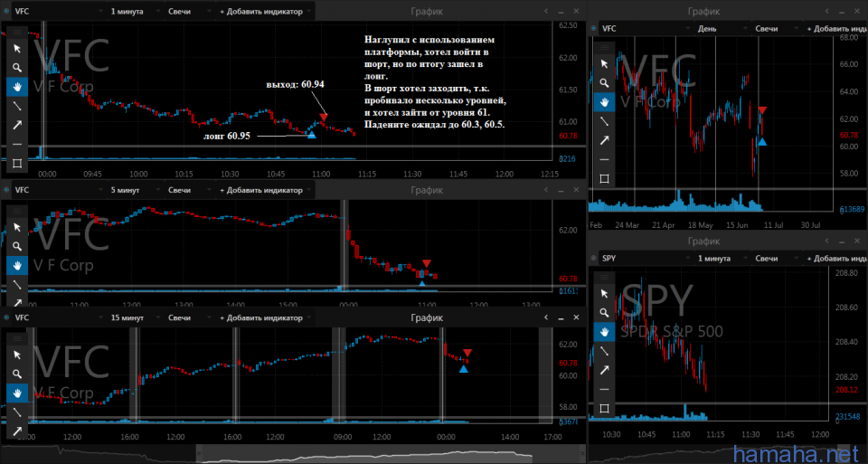
Task: Select the trend line tool in the VFC 15-minute chart
Action: tap(17, 412)
